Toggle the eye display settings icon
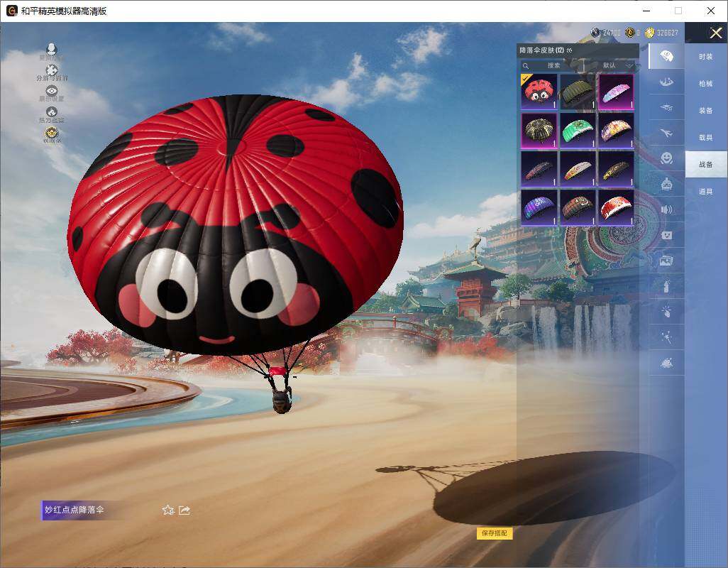 51,91
